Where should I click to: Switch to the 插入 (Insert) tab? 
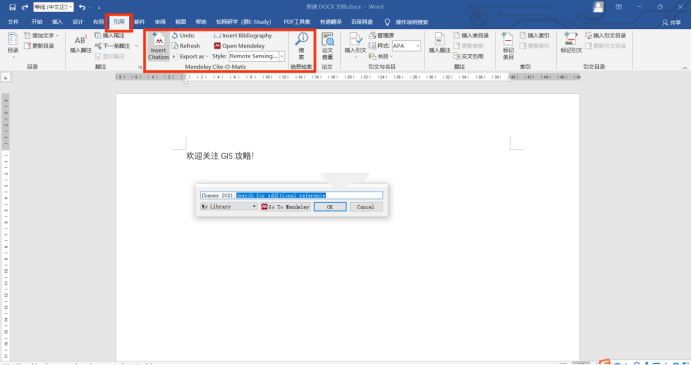pyautogui.click(x=57, y=22)
